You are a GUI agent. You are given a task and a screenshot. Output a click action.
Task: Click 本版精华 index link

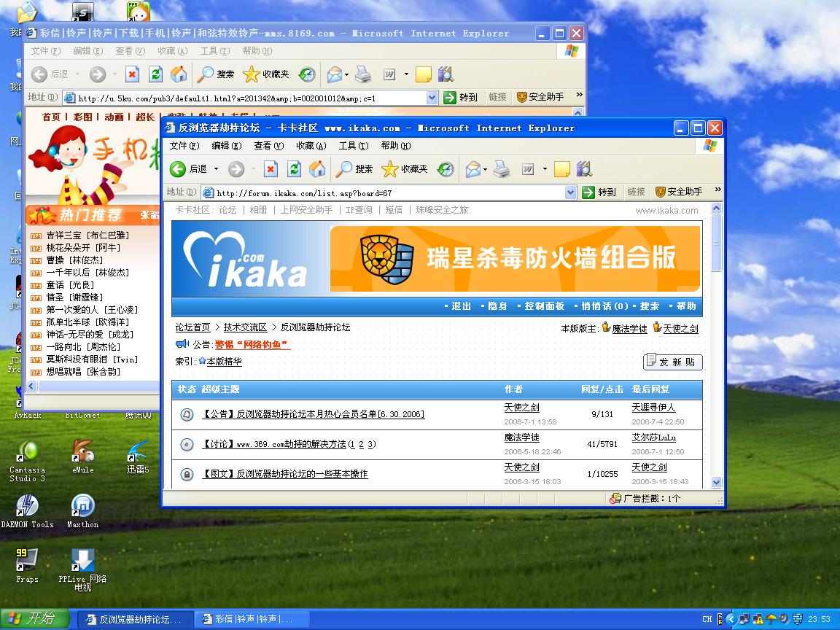tap(224, 362)
